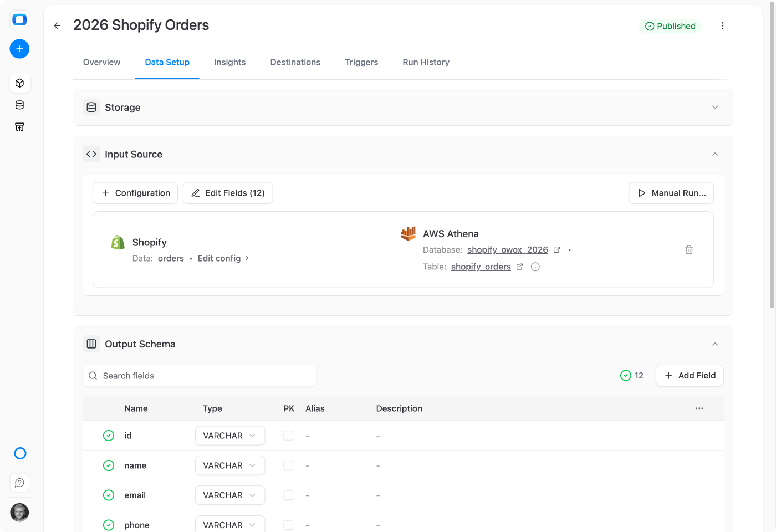Open Edit config for Shopify

coord(223,258)
